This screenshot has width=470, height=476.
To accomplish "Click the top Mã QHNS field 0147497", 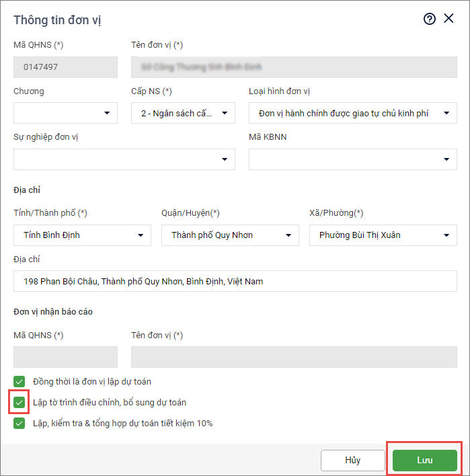I will (x=65, y=67).
